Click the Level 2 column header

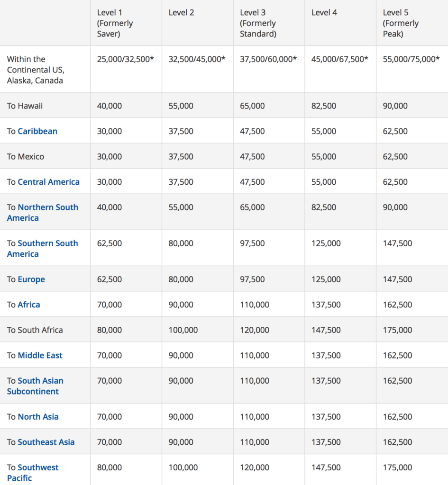tap(181, 13)
